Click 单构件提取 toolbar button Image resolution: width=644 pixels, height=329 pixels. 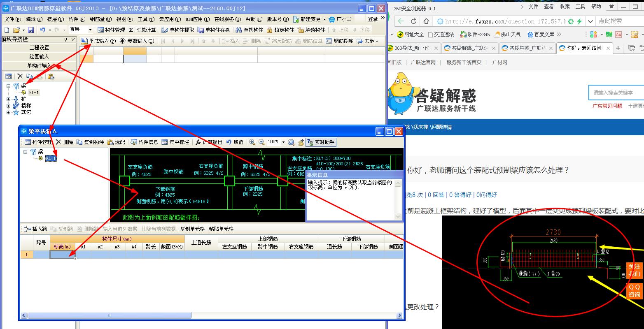178,30
